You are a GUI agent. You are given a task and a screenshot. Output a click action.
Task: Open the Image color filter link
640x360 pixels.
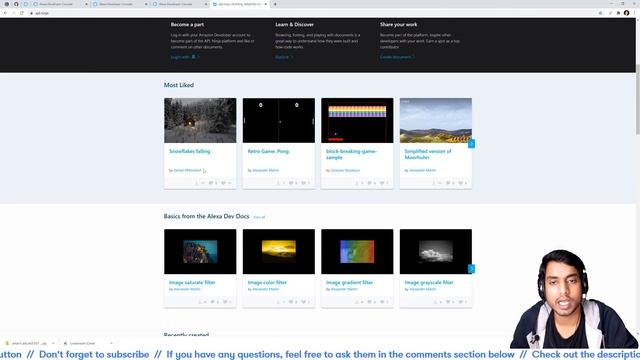tap(267, 282)
